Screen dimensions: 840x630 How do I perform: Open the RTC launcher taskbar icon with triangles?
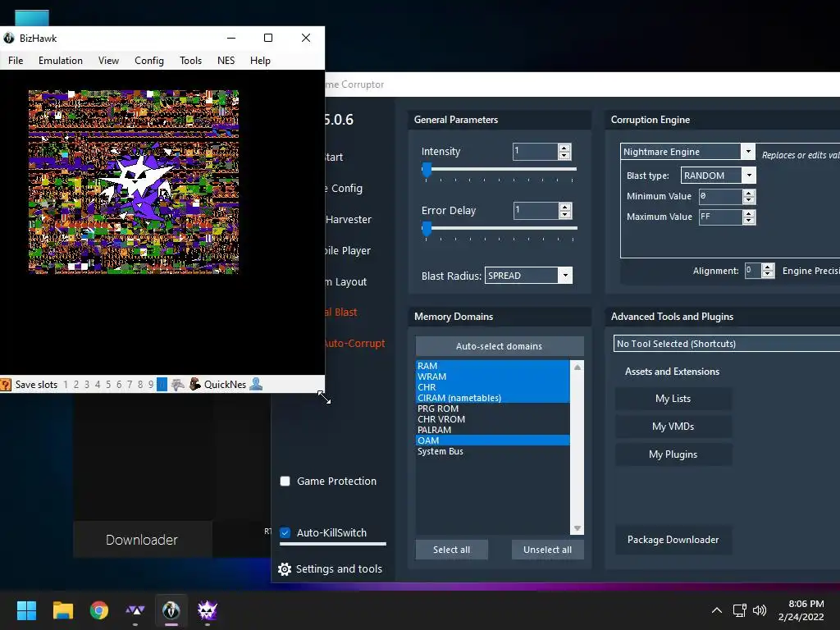click(x=135, y=610)
